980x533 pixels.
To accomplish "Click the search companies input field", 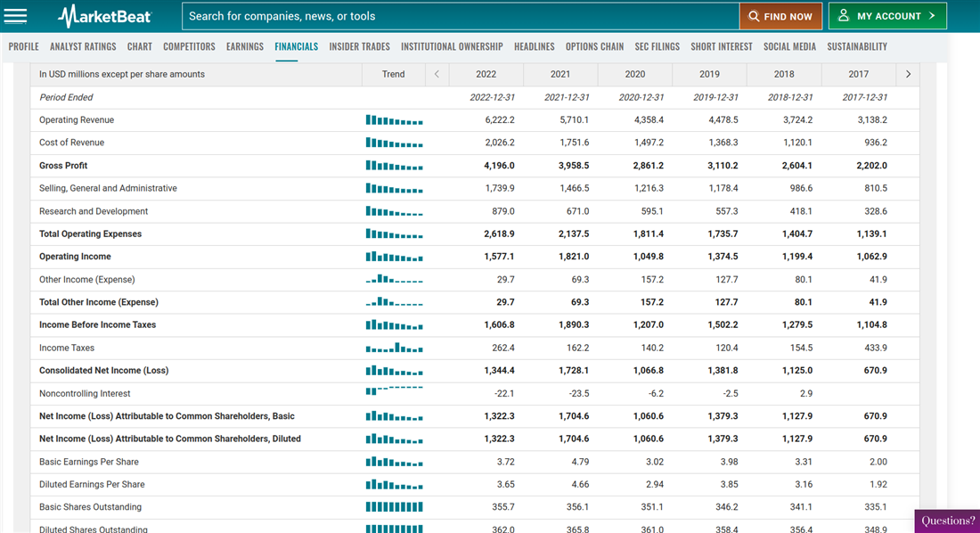I will (x=460, y=16).
